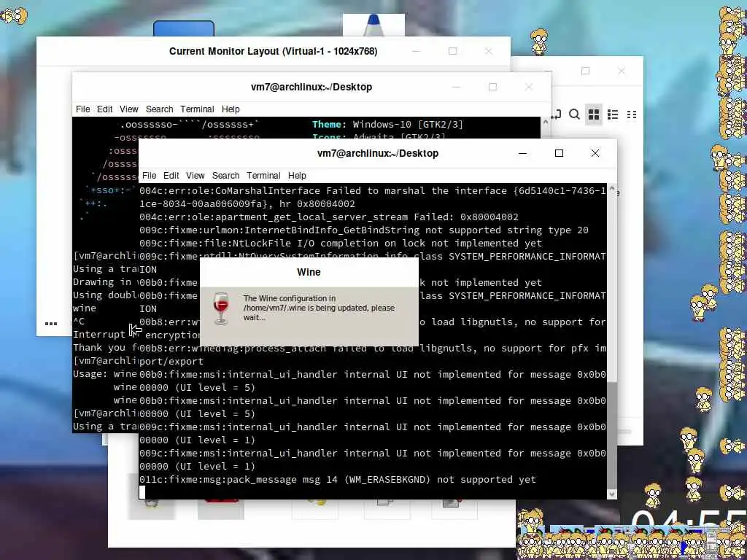Select icon grid view in file manager
Viewport: 747px width, 560px height.
[x=594, y=114]
